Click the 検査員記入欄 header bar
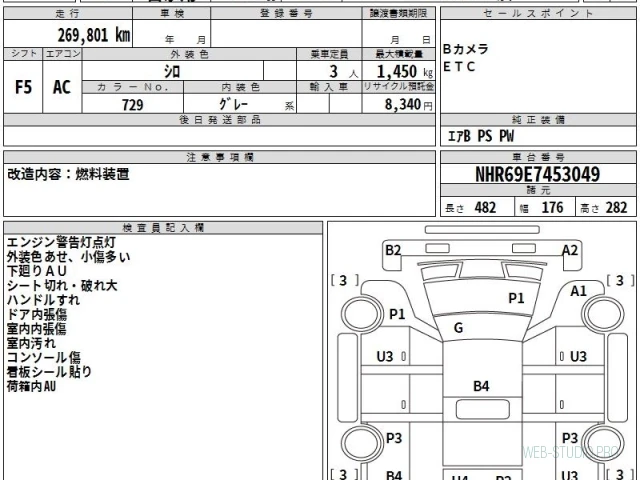The width and height of the screenshot is (640, 480). pos(163,228)
